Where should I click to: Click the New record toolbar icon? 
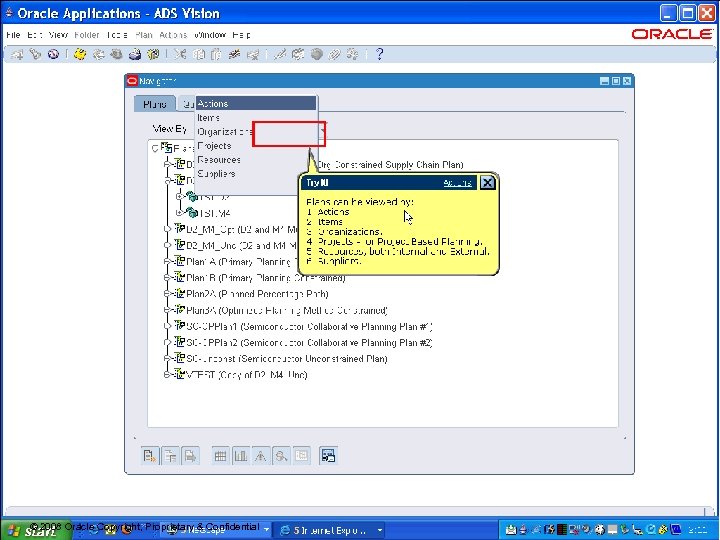[17, 54]
